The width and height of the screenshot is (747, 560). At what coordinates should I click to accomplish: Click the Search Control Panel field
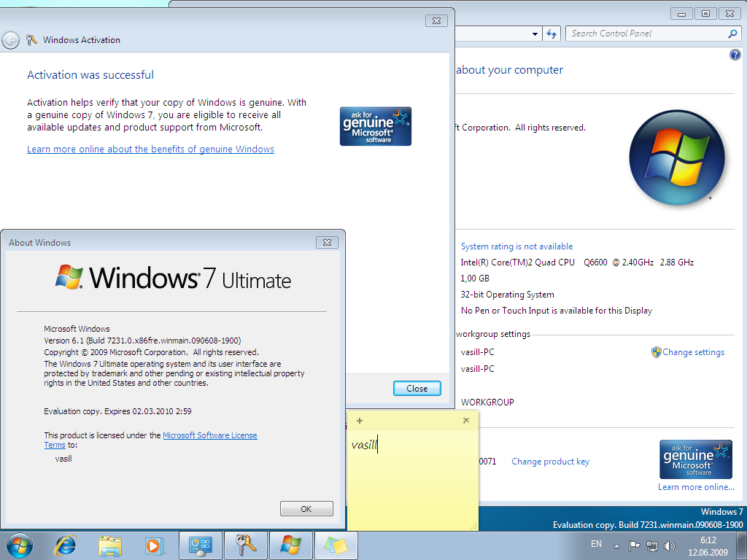pyautogui.click(x=648, y=34)
